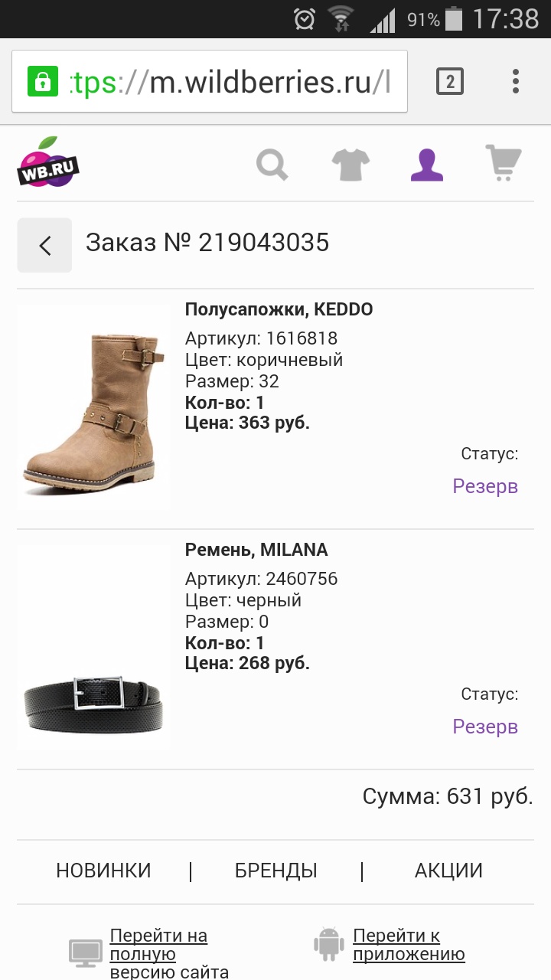Open the Ремень, MILANA title
Viewport: 551px width, 980px height.
(256, 550)
